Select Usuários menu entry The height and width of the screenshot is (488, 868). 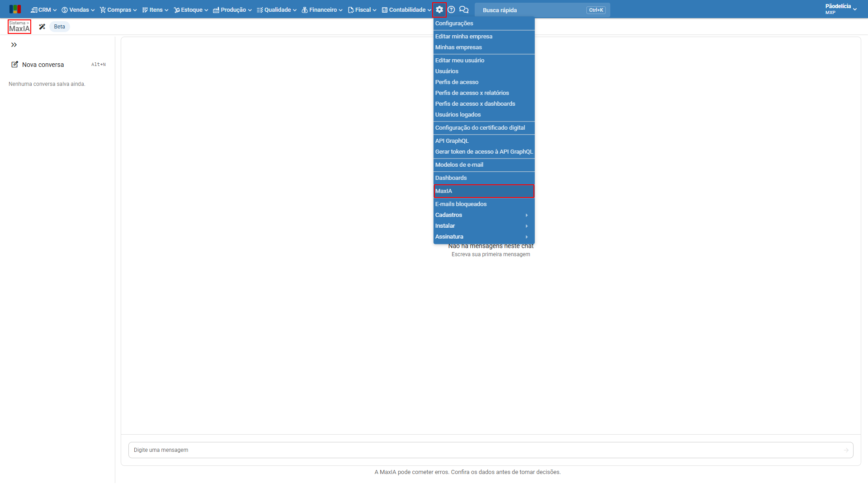coord(484,71)
